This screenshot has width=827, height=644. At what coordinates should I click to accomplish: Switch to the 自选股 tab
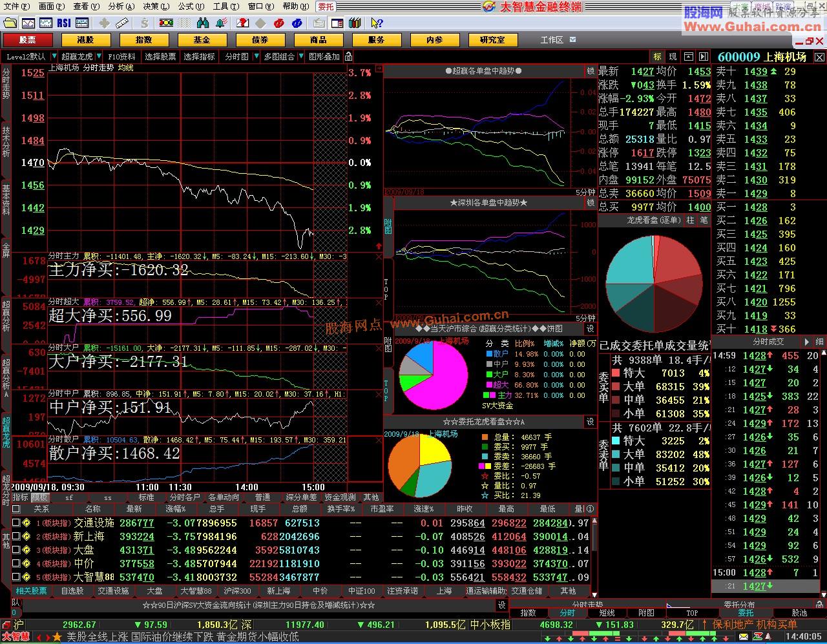click(72, 591)
